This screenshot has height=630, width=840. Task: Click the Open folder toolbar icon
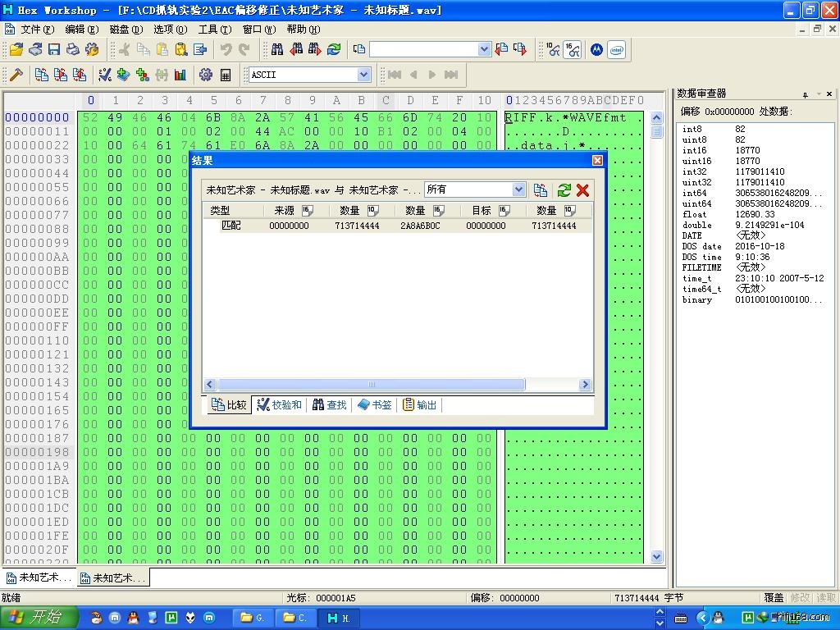(16, 50)
